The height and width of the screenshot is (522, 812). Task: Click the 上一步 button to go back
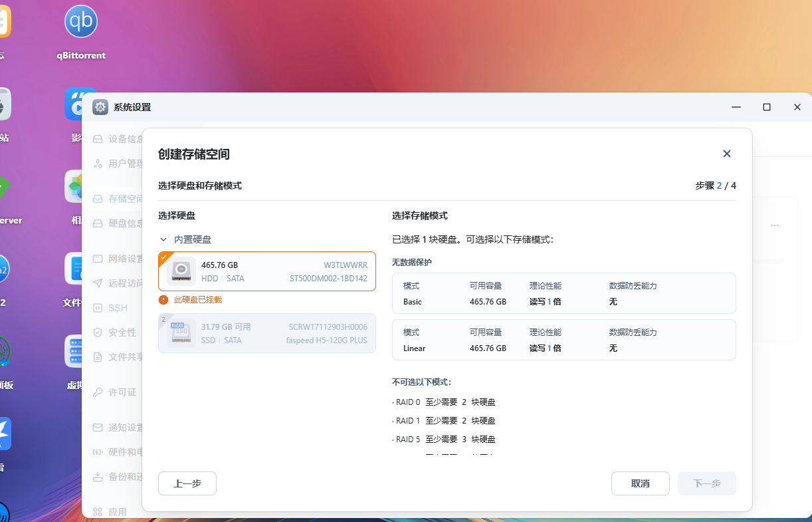click(x=187, y=483)
